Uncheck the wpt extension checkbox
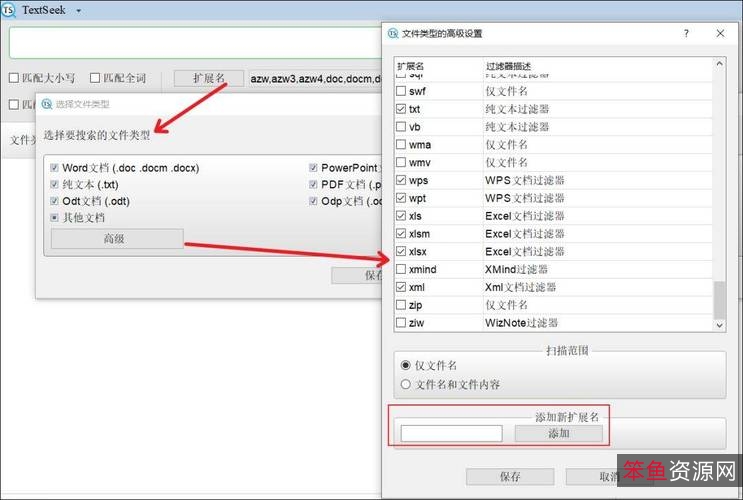The width and height of the screenshot is (743, 500). pyautogui.click(x=401, y=198)
